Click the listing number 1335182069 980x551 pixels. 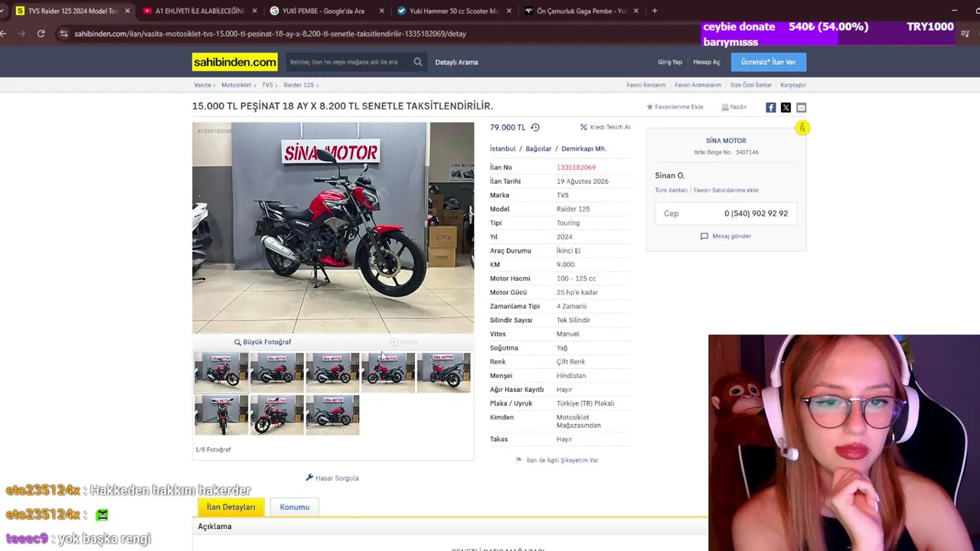pos(576,168)
